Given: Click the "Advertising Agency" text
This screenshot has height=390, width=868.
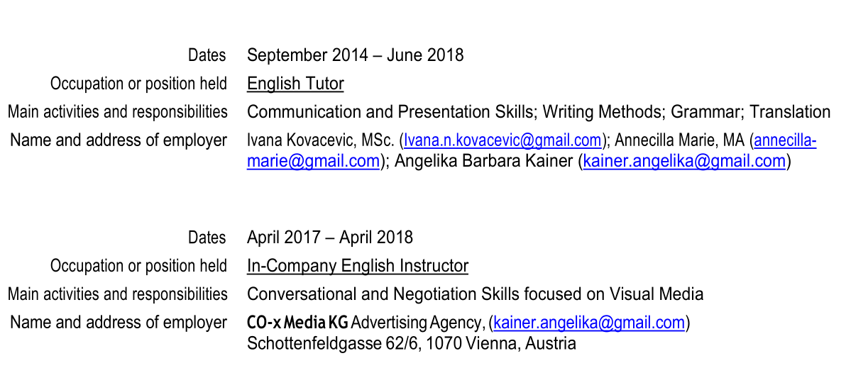Looking at the screenshot, I should tap(416, 323).
